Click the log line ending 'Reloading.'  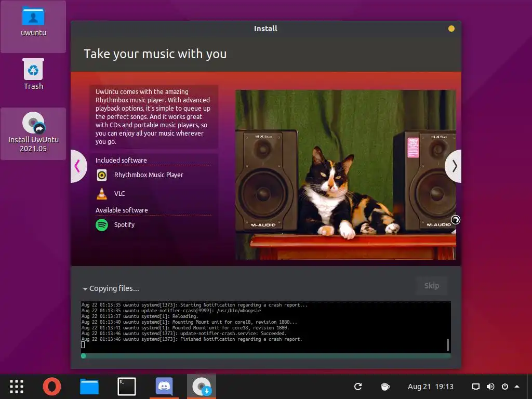[140, 316]
